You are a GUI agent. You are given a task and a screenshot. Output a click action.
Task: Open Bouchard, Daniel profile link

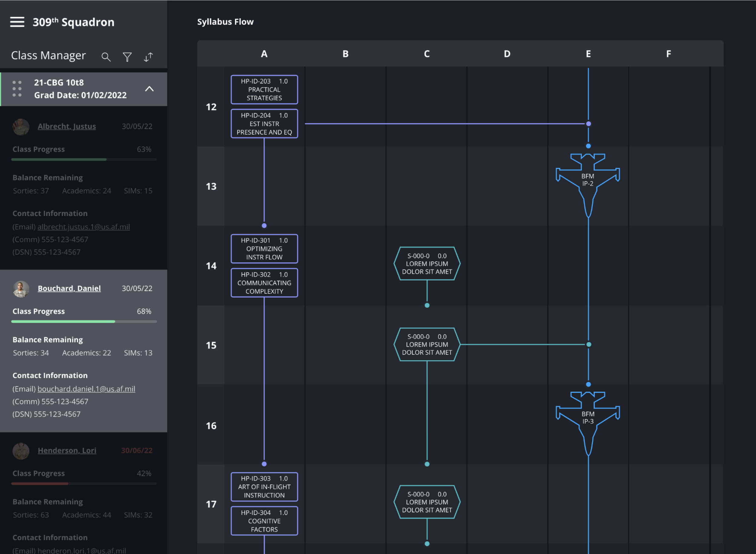pyautogui.click(x=69, y=288)
